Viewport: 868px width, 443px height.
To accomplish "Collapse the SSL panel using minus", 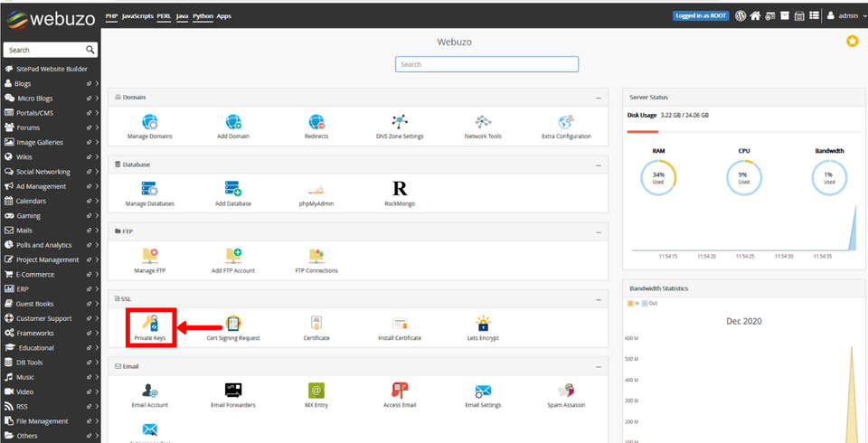I will [598, 297].
